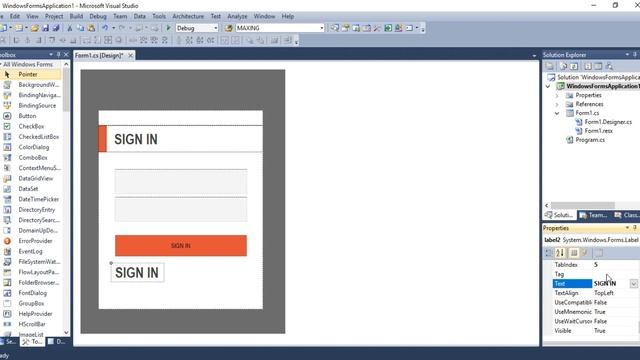
Task: Select Form1.resx in Solution Explorer
Action: pyautogui.click(x=598, y=131)
